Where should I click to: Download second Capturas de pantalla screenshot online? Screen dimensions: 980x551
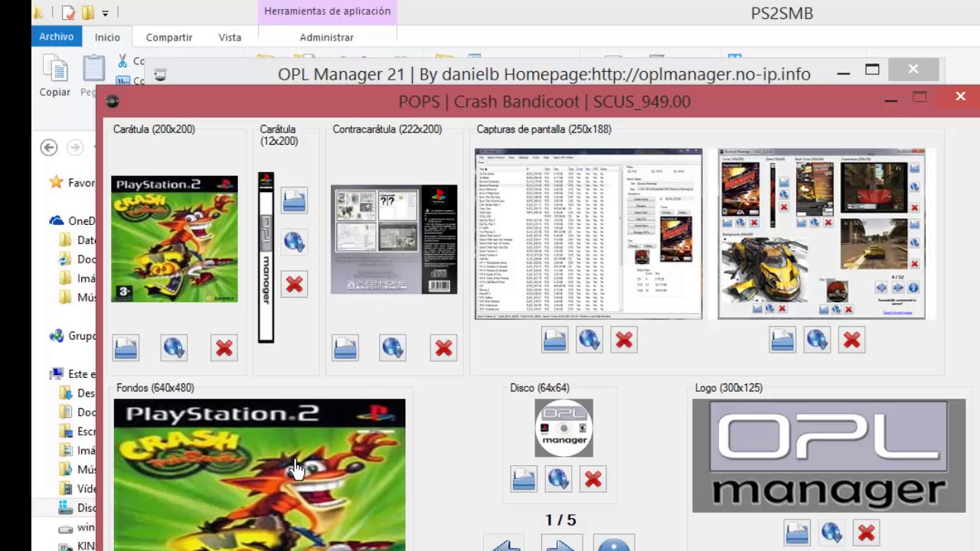[x=817, y=340]
